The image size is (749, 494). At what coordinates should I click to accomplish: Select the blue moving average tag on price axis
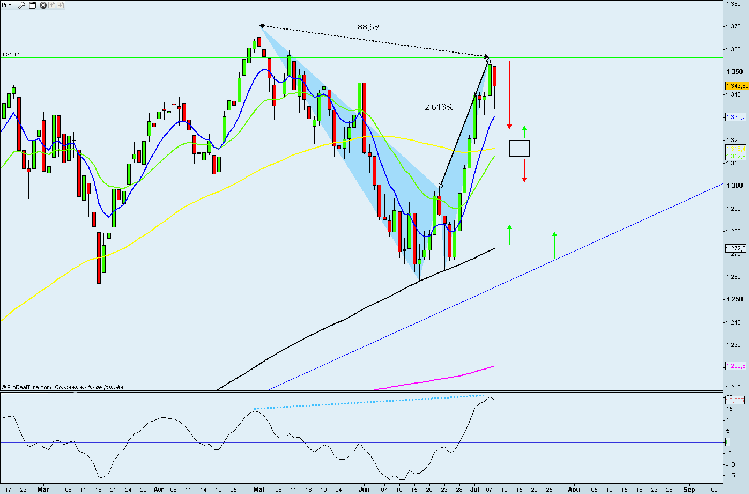pyautogui.click(x=736, y=117)
